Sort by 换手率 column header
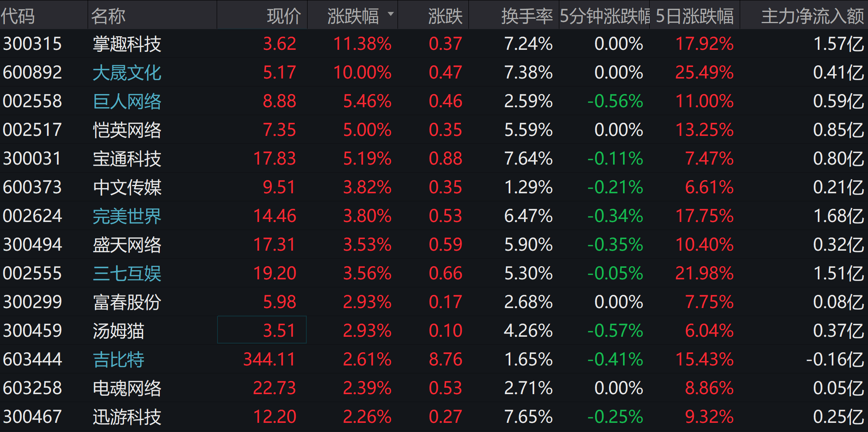Screen dimensions: 868x432 pyautogui.click(x=527, y=16)
